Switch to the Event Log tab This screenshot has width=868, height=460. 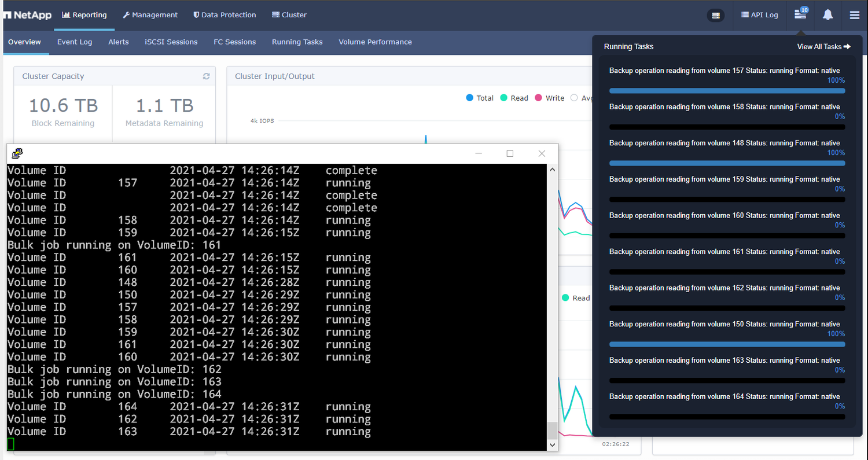(75, 42)
